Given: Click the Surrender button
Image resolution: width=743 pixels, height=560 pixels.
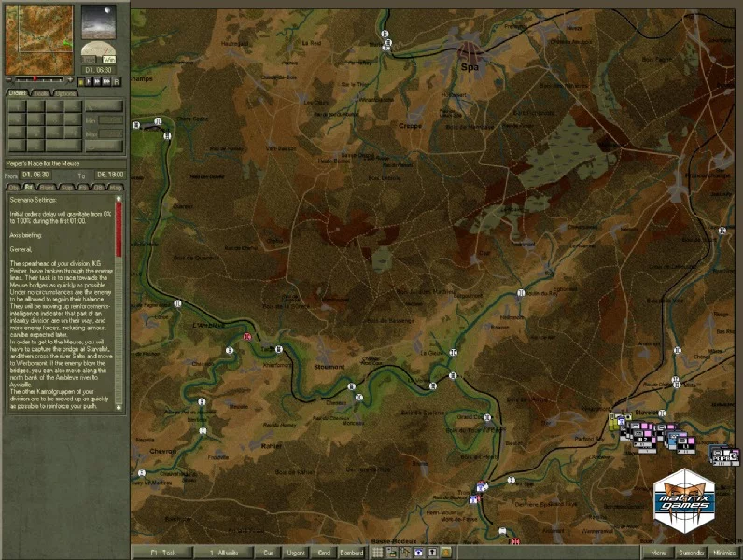Looking at the screenshot, I should click(692, 553).
